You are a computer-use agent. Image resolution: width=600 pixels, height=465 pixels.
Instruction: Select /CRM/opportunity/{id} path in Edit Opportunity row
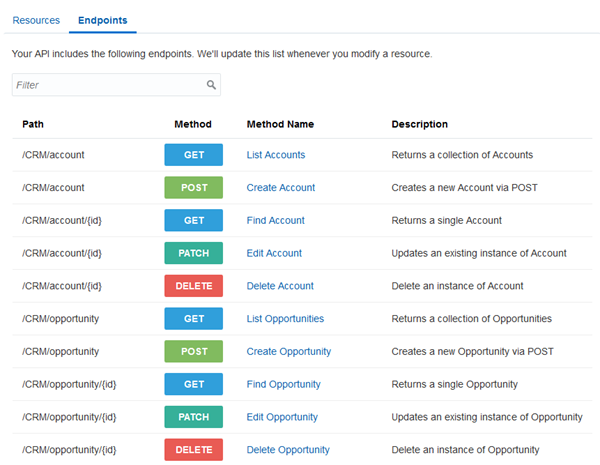point(69,417)
